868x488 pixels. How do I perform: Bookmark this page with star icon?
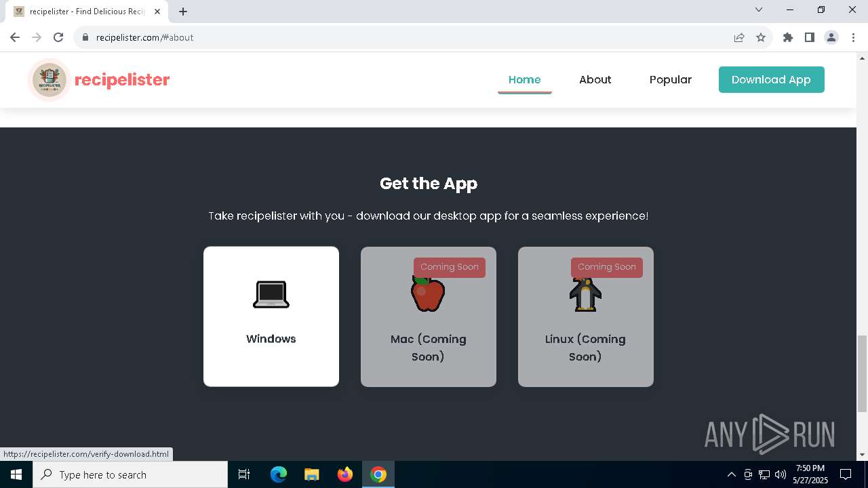(761, 37)
